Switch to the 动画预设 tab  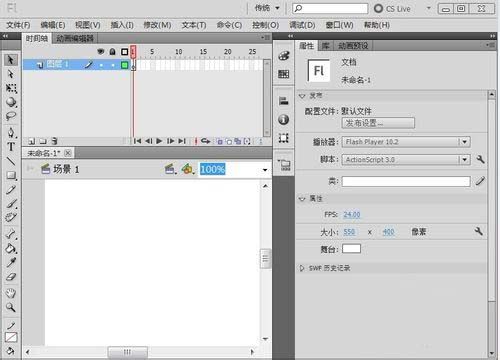353,46
